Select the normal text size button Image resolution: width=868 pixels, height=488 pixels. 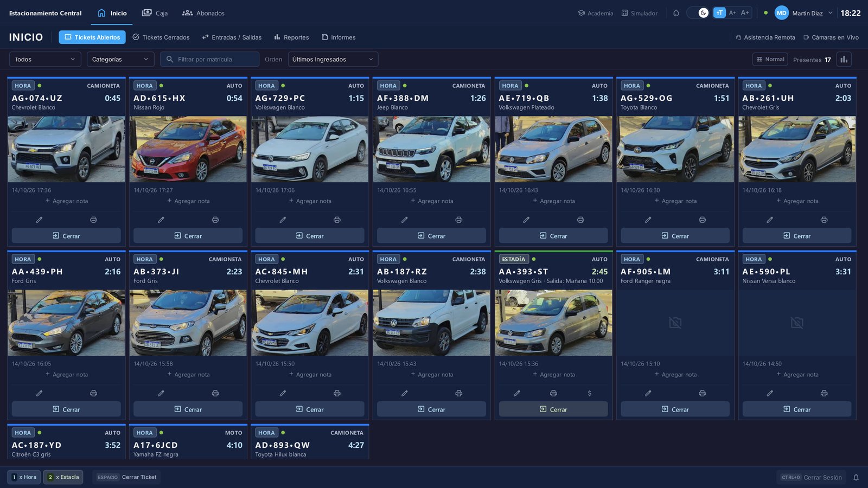pos(719,13)
